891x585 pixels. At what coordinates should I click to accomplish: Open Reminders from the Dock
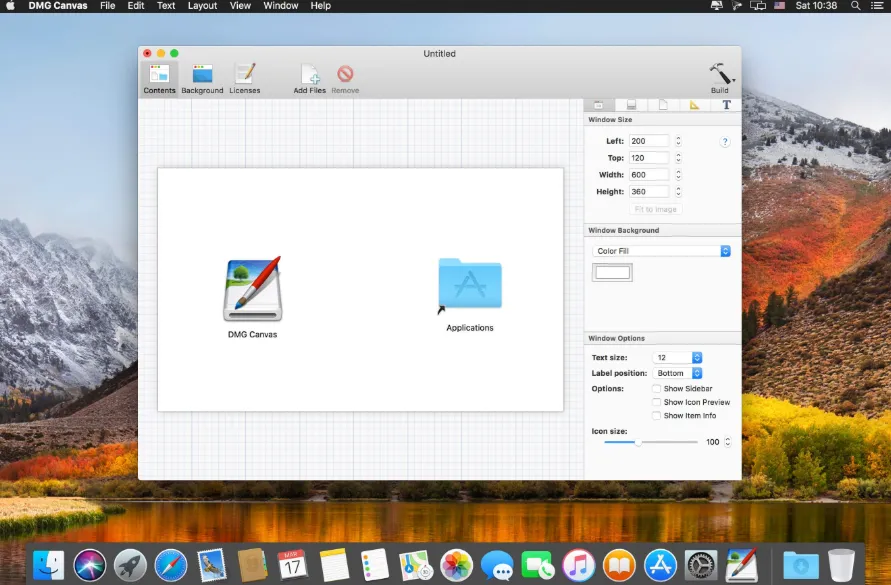pos(374,565)
